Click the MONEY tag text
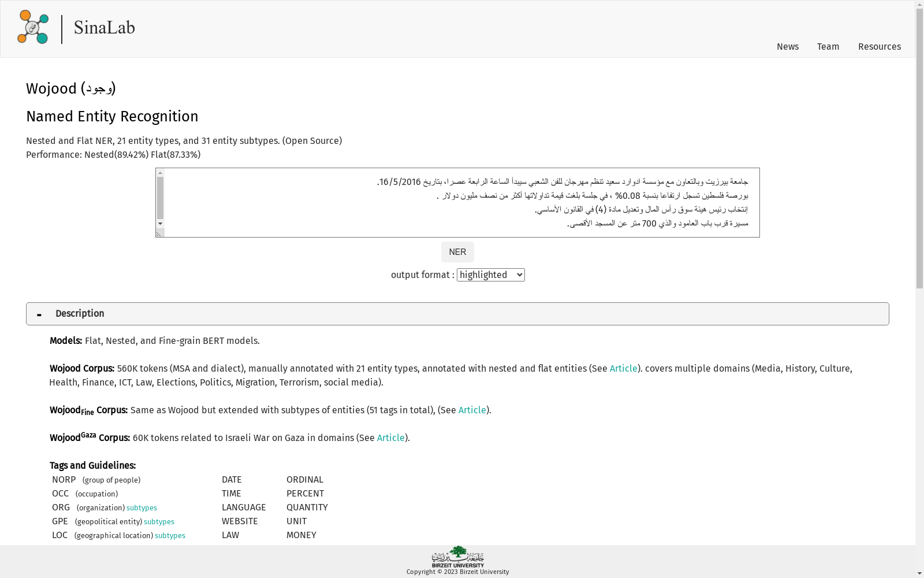This screenshot has height=578, width=924. click(301, 535)
